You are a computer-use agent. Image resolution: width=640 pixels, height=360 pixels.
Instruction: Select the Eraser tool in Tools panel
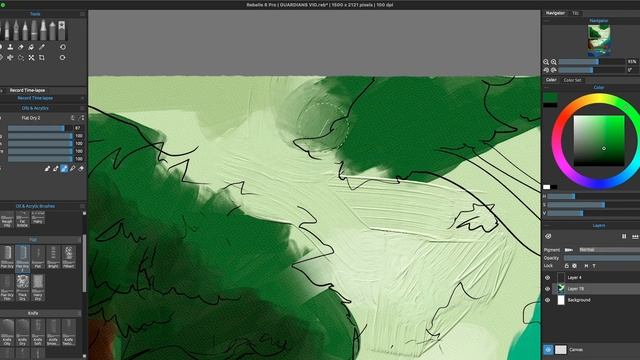click(21, 47)
